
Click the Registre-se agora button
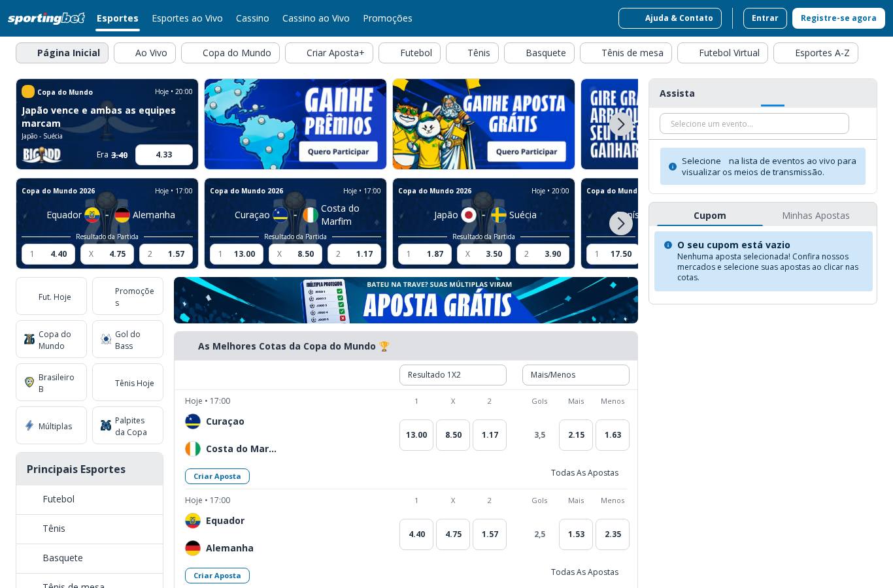tap(839, 18)
